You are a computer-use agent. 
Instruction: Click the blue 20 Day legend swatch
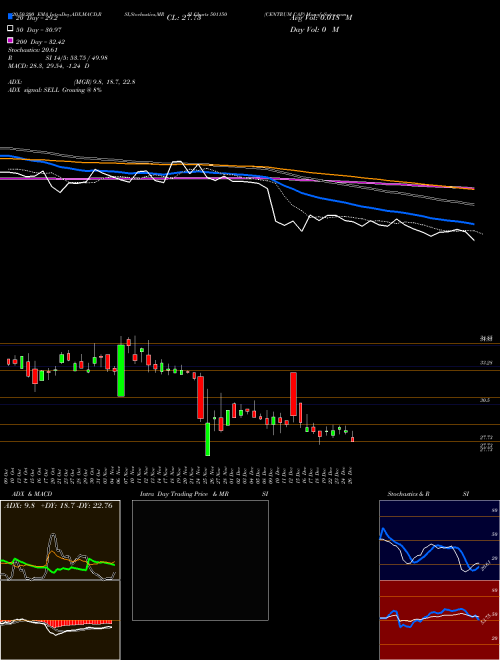coord(10,17)
